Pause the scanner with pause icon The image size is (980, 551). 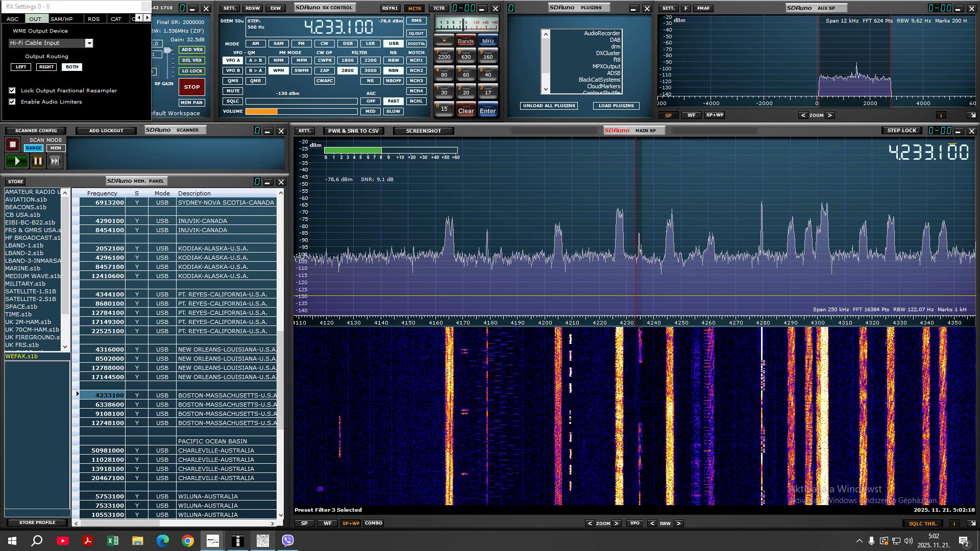click(x=38, y=161)
